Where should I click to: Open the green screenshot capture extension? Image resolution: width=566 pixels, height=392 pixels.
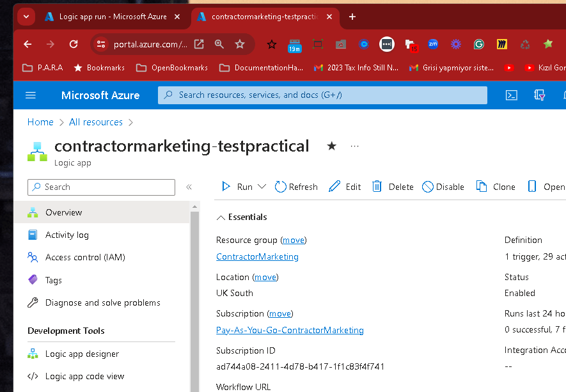point(318,44)
